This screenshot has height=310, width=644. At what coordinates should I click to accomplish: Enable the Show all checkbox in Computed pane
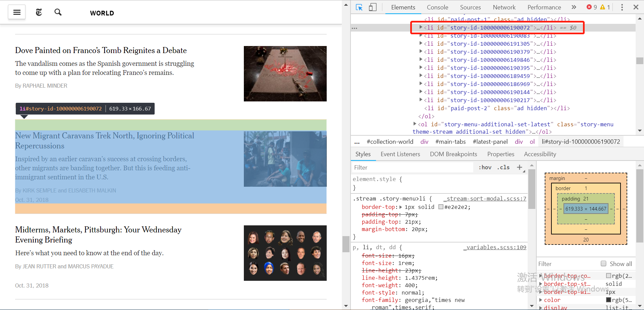[x=604, y=264]
